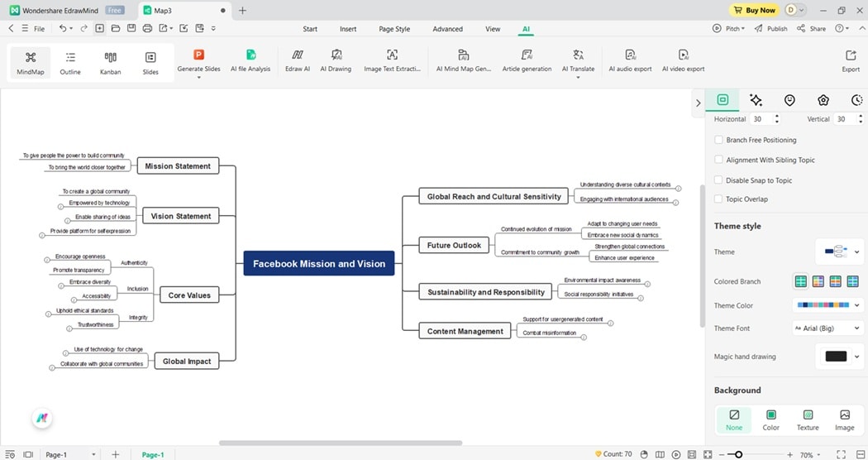The width and height of the screenshot is (868, 460).
Task: Open the Share option
Action: (x=811, y=28)
